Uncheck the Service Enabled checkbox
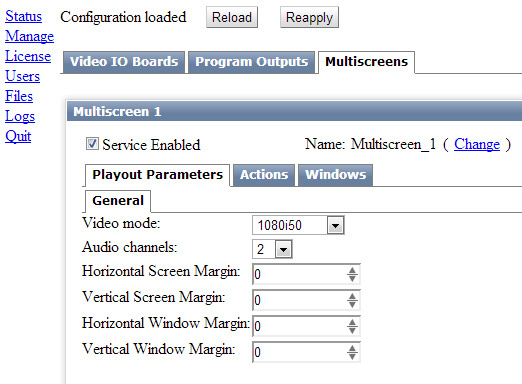 click(x=92, y=144)
